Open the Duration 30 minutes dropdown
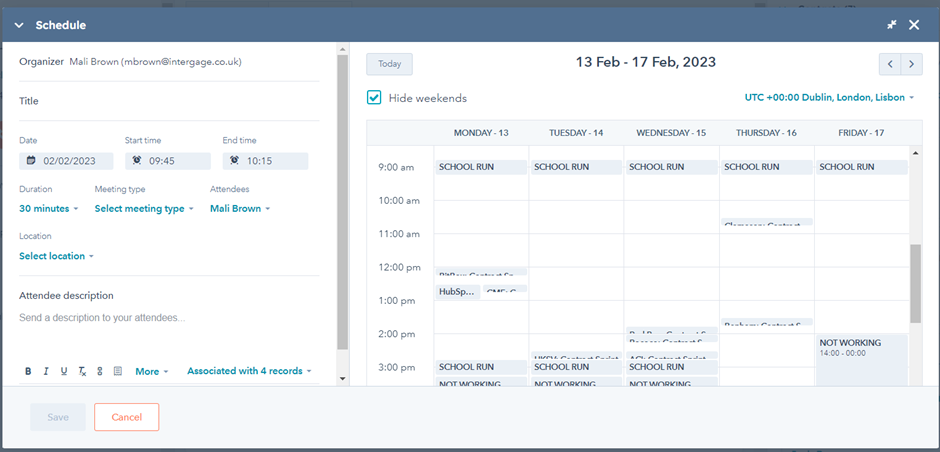This screenshot has width=940, height=452. pyautogui.click(x=49, y=209)
